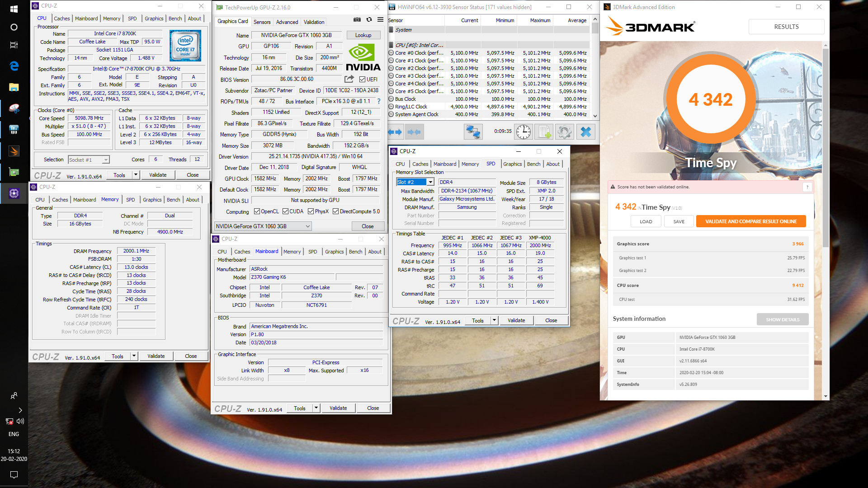Open Bench tab in CPU-Z CPU window
The width and height of the screenshot is (868, 488).
point(175,19)
